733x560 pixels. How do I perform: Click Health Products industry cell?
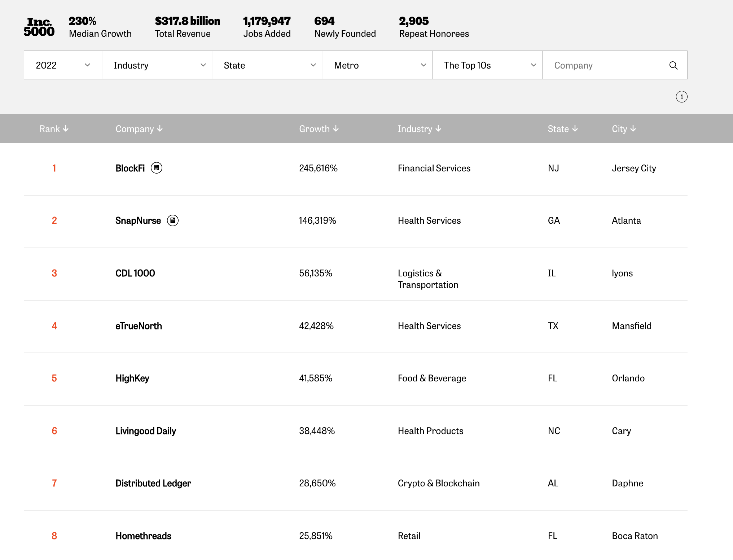pyautogui.click(x=431, y=431)
